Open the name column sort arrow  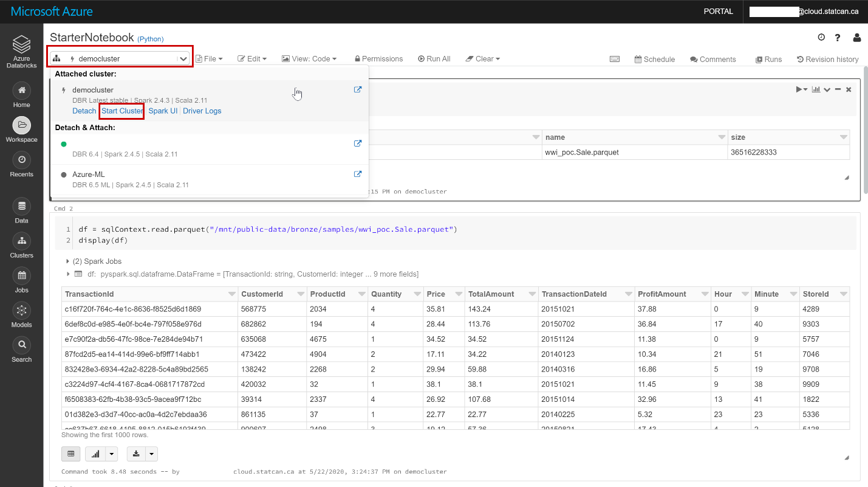click(x=722, y=137)
